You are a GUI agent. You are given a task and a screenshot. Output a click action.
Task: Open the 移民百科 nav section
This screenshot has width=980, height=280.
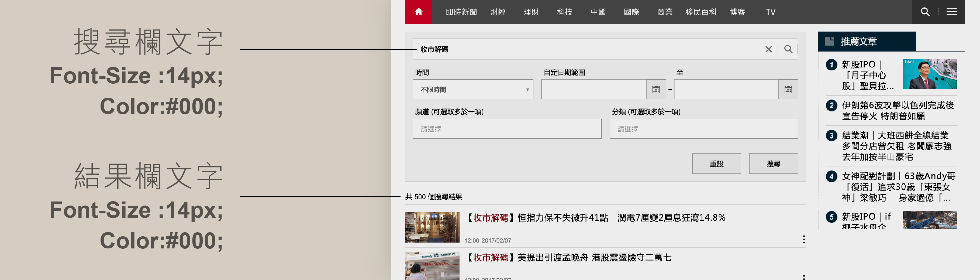point(701,12)
